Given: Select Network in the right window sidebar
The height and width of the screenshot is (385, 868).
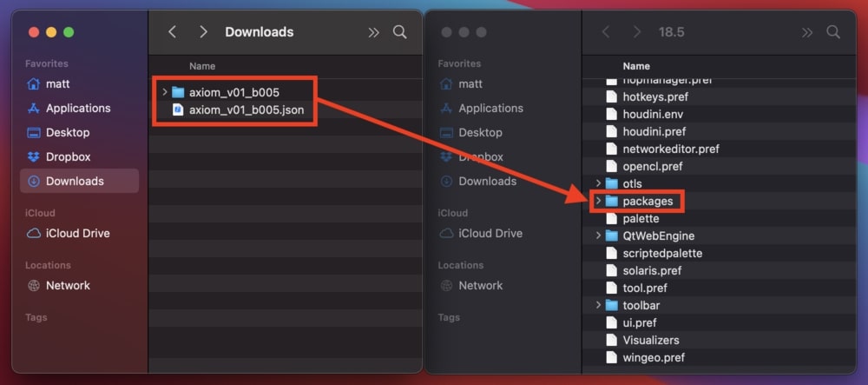Looking at the screenshot, I should (x=481, y=285).
